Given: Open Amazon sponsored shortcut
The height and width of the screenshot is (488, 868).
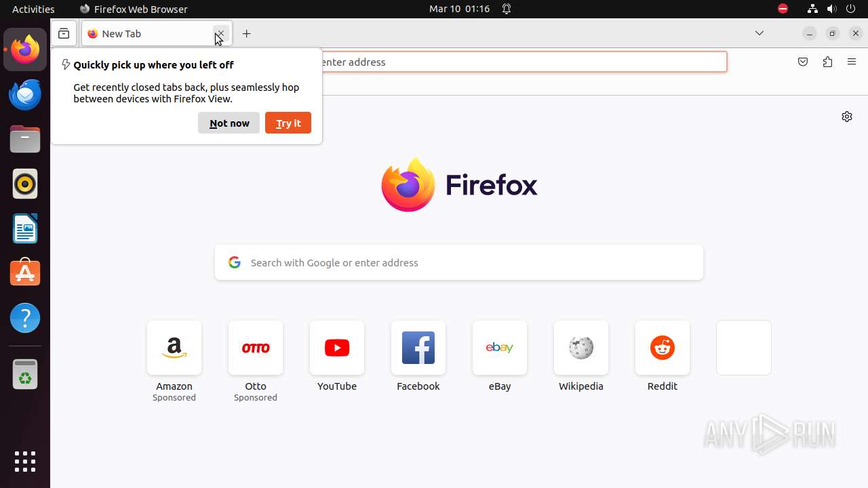Looking at the screenshot, I should (174, 361).
